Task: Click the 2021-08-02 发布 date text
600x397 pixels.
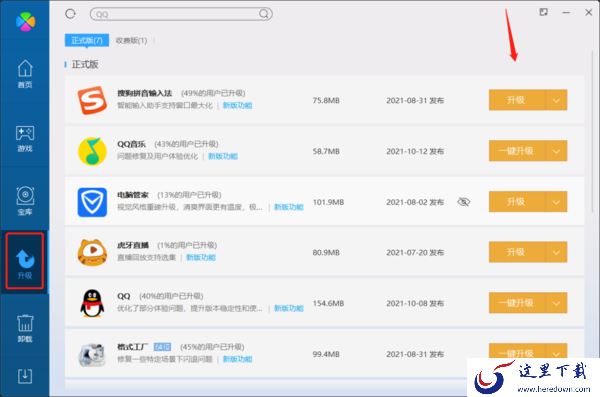Action: click(x=415, y=202)
